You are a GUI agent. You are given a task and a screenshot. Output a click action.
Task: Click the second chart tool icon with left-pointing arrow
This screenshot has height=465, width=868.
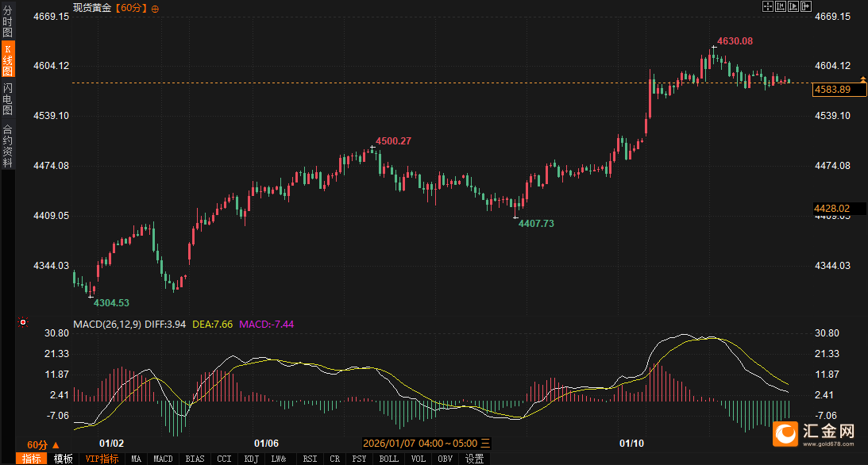tap(781, 6)
